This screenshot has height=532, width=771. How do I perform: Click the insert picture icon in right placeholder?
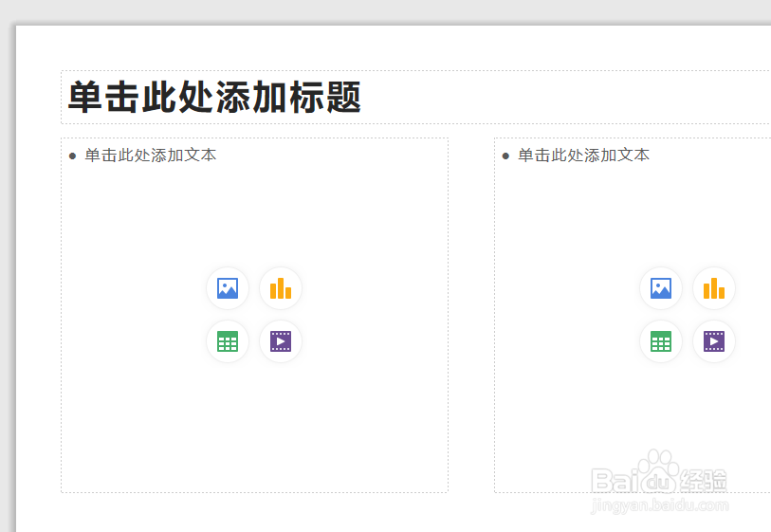(x=661, y=288)
